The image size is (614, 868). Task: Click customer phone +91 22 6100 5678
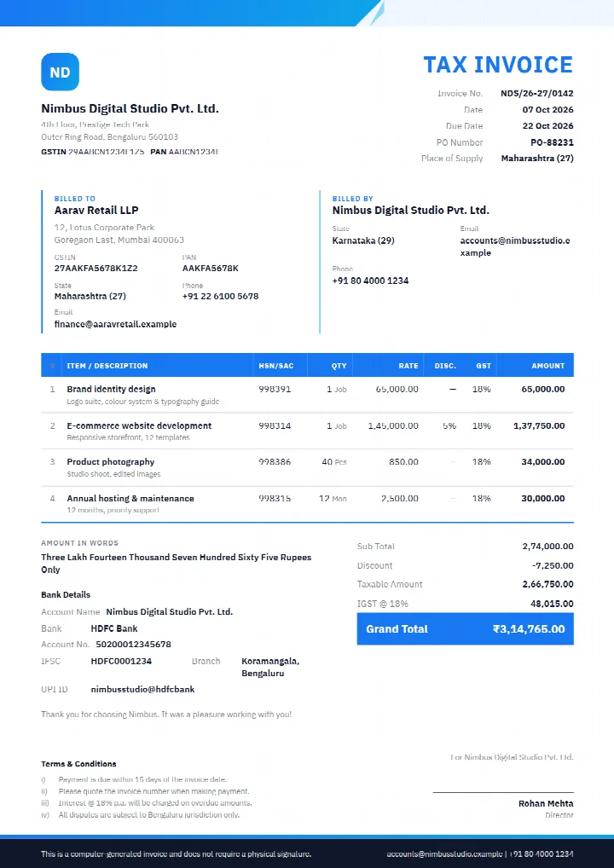[220, 296]
